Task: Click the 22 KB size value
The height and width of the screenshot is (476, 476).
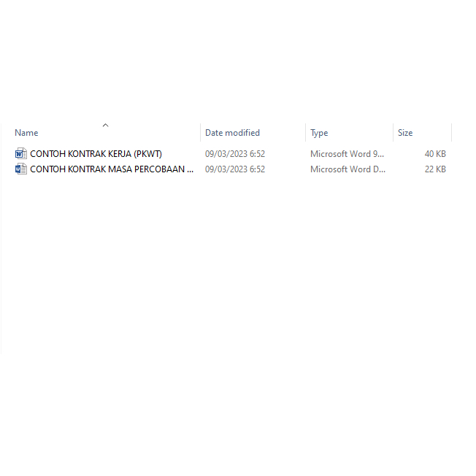Action: (x=435, y=169)
